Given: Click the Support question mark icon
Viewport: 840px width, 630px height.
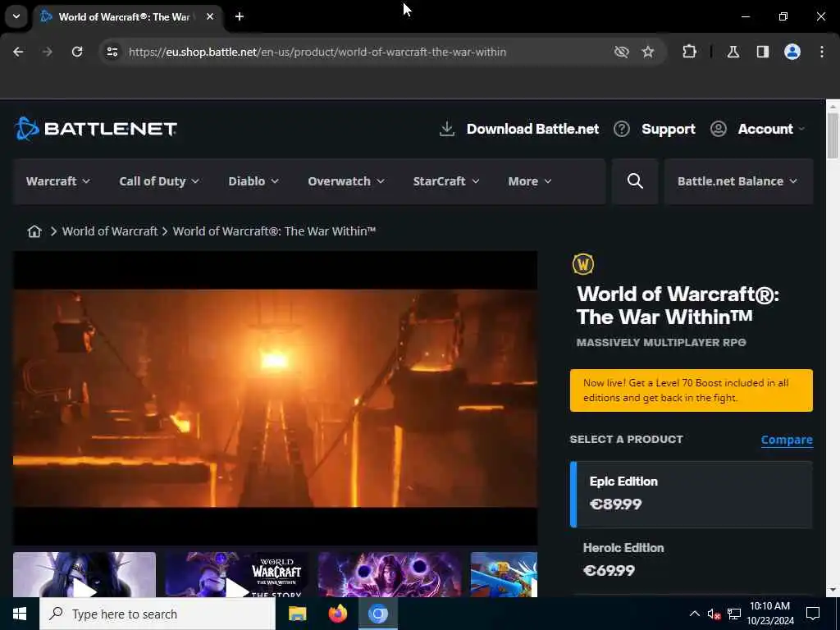Looking at the screenshot, I should click(x=622, y=129).
